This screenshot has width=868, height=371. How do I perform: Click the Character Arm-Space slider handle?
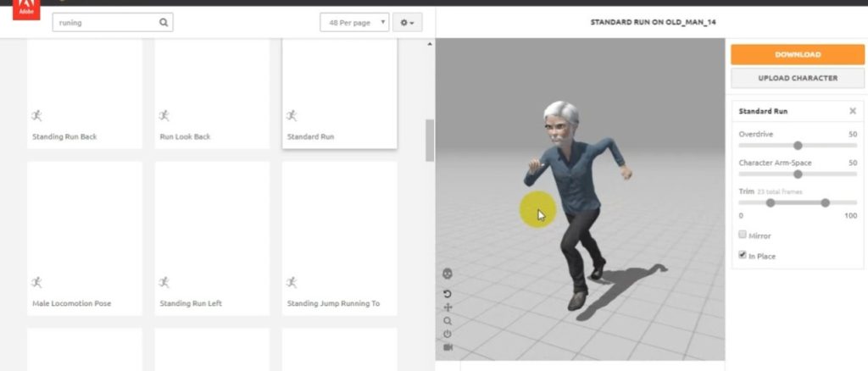[x=798, y=174]
